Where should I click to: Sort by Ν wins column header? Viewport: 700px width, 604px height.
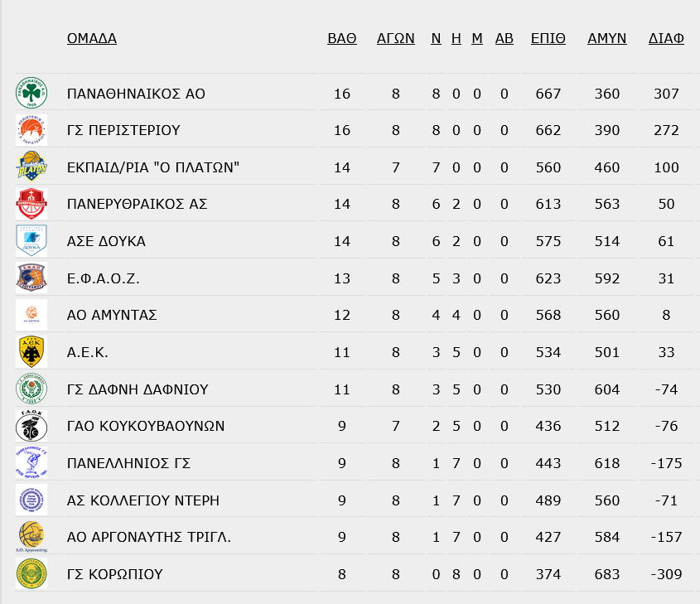(x=436, y=38)
